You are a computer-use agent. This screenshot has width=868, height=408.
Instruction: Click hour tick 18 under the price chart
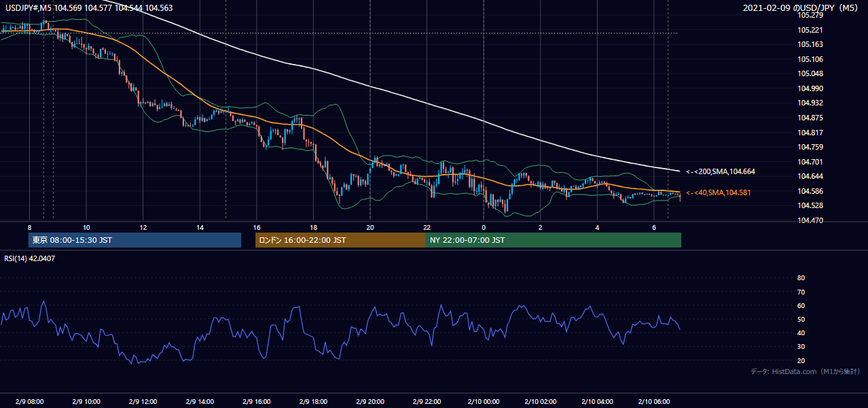pyautogui.click(x=313, y=227)
